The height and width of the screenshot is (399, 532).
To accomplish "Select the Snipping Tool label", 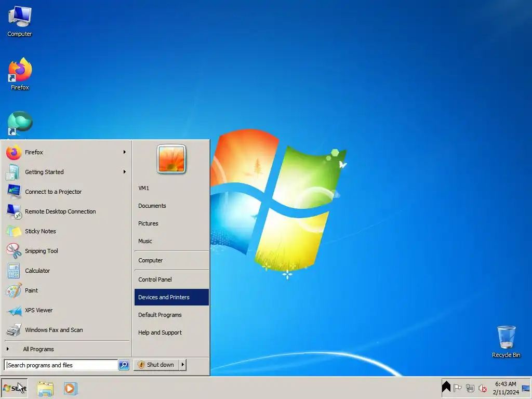I will click(x=42, y=251).
